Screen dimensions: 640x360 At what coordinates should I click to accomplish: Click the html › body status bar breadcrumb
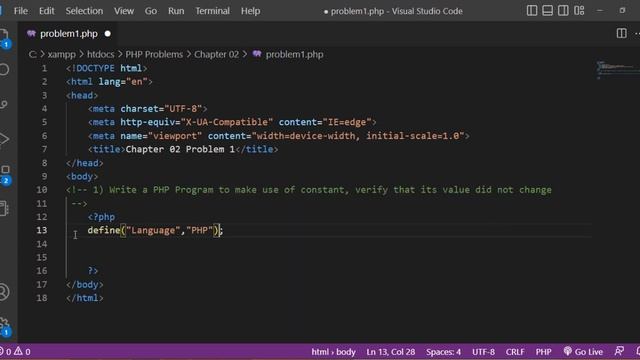[333, 351]
